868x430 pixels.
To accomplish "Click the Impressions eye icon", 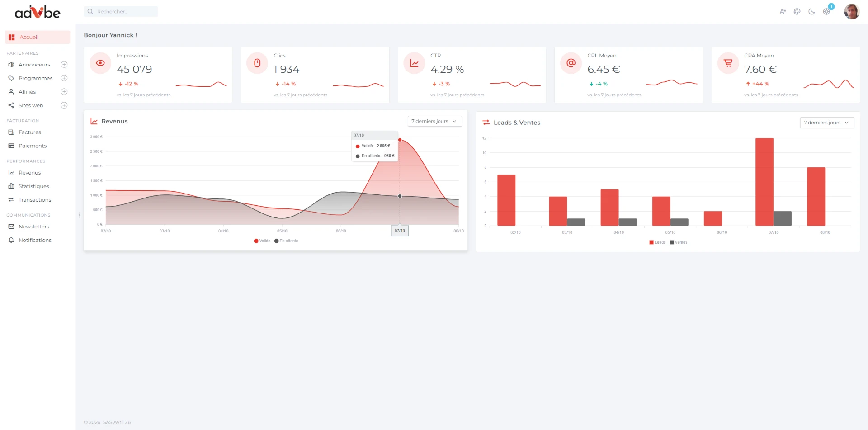I will coord(100,63).
